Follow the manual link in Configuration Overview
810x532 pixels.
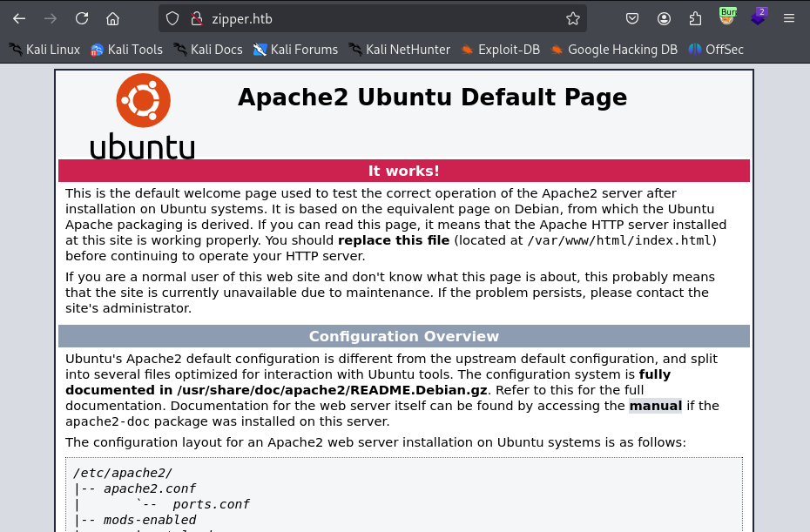coord(656,406)
